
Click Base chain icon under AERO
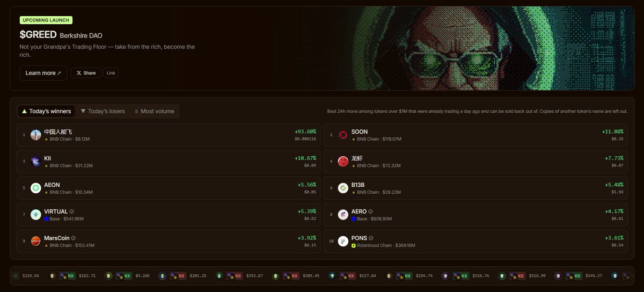[x=354, y=219]
